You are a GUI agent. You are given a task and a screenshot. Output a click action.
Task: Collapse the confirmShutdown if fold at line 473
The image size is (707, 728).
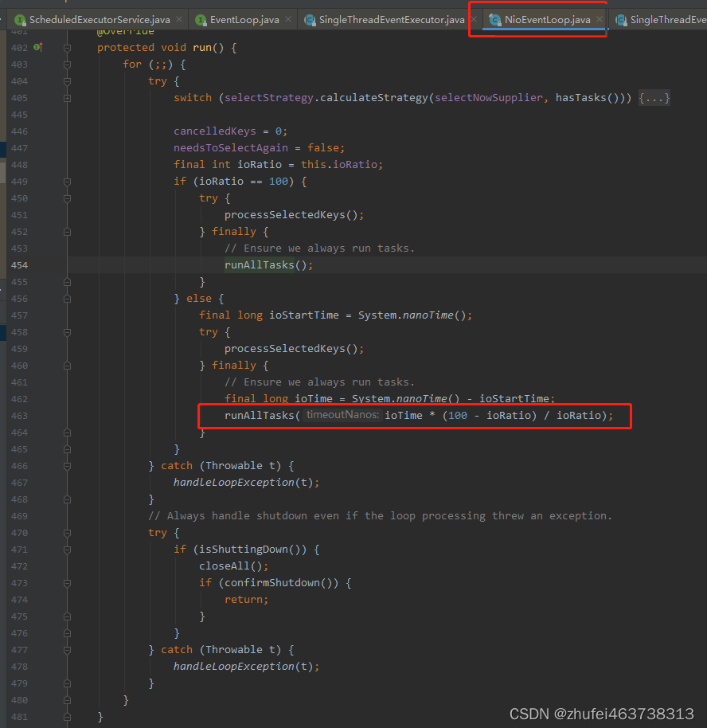[68, 583]
